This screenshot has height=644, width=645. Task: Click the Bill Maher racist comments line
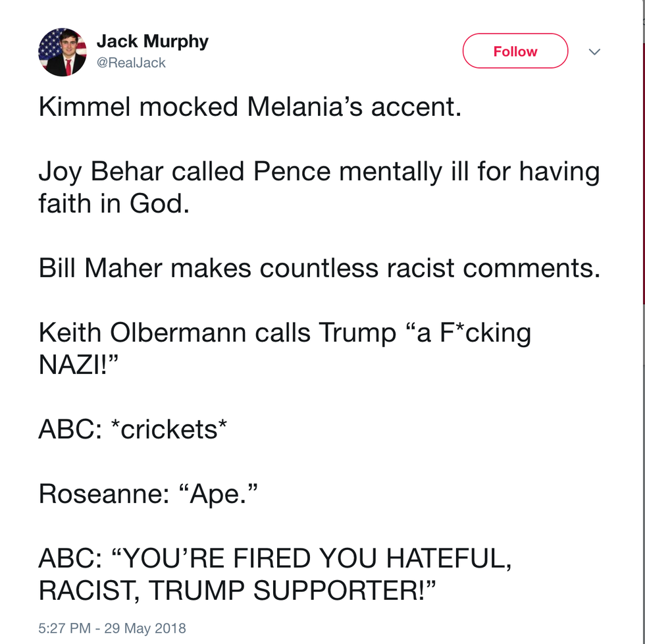point(319,269)
